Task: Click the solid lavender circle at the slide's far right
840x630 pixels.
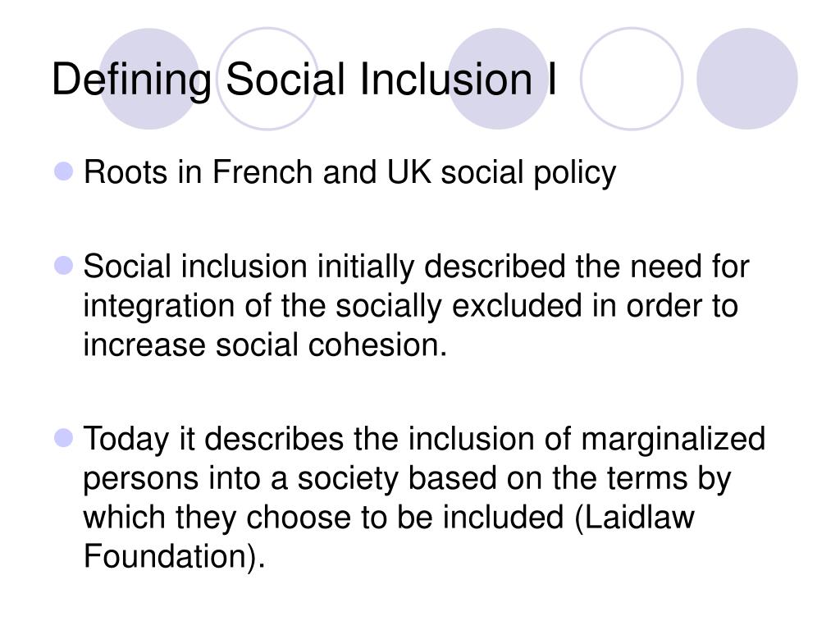Action: (746, 79)
